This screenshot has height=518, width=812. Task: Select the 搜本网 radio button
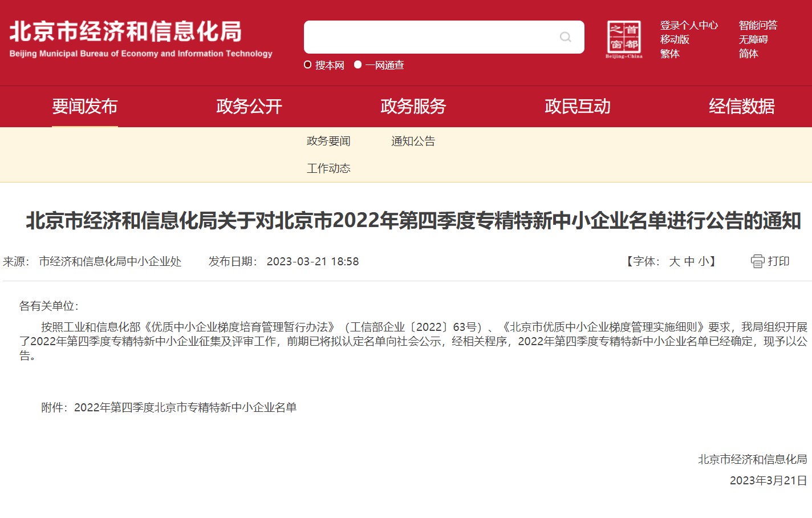coord(308,65)
